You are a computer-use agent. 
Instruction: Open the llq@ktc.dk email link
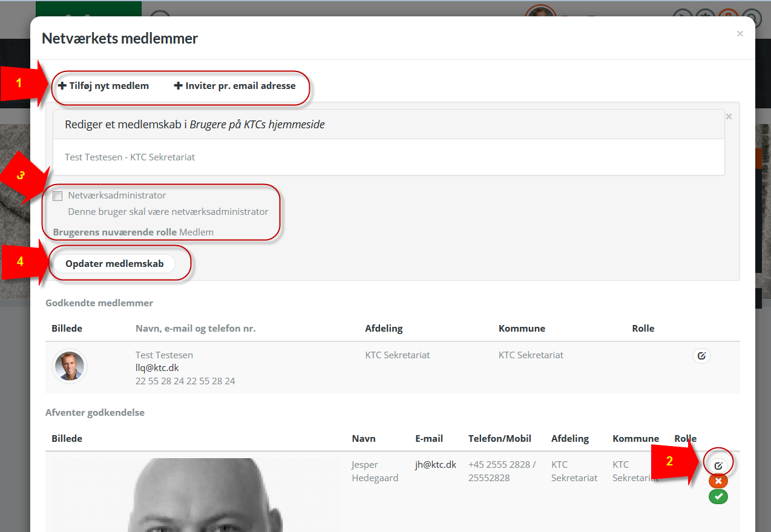(x=157, y=367)
